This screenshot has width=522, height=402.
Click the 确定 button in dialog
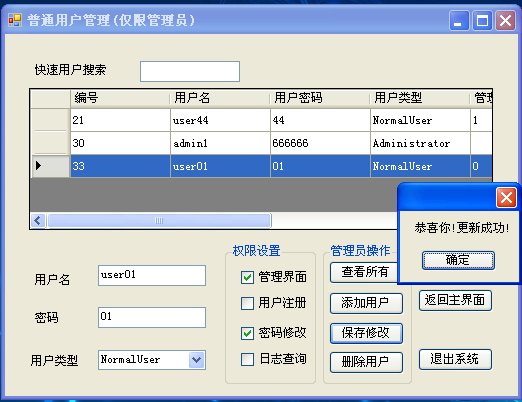coord(458,260)
